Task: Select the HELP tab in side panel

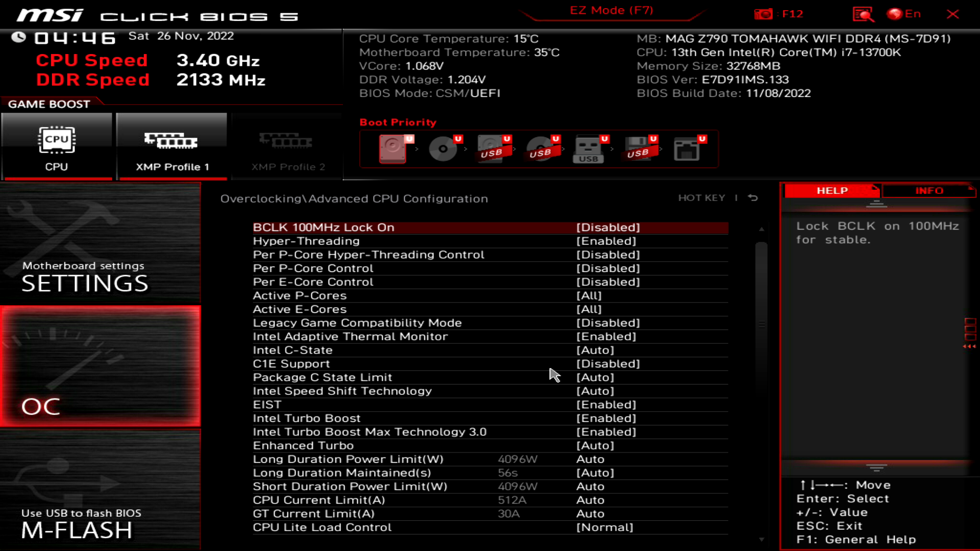Action: [x=832, y=190]
